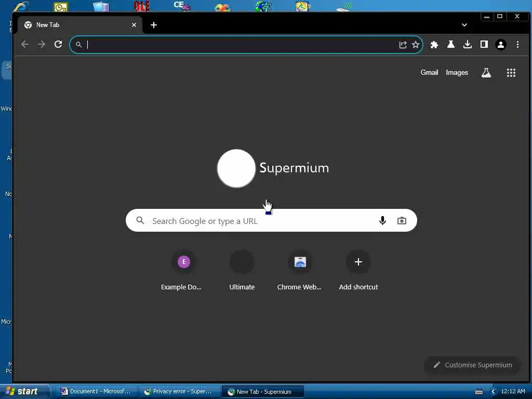Search by image with the camera icon
The height and width of the screenshot is (399, 532).
402,220
